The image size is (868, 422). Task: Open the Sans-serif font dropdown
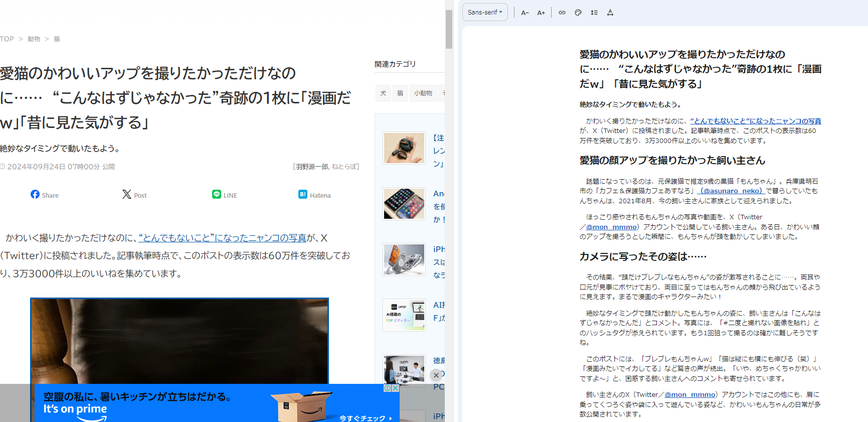click(485, 12)
